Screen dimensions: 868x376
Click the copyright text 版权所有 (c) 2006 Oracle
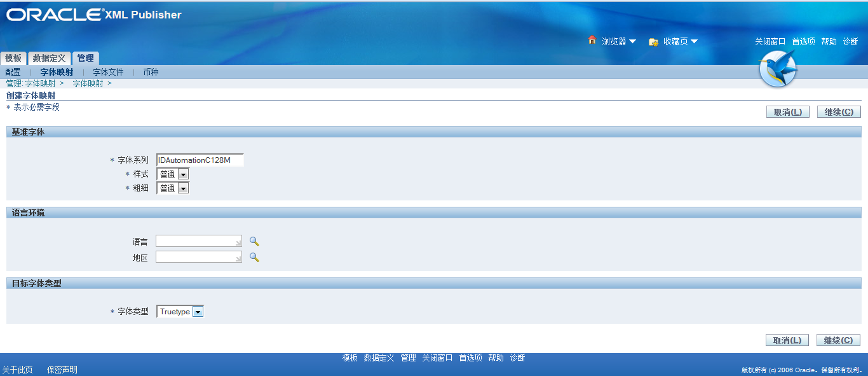point(778,370)
